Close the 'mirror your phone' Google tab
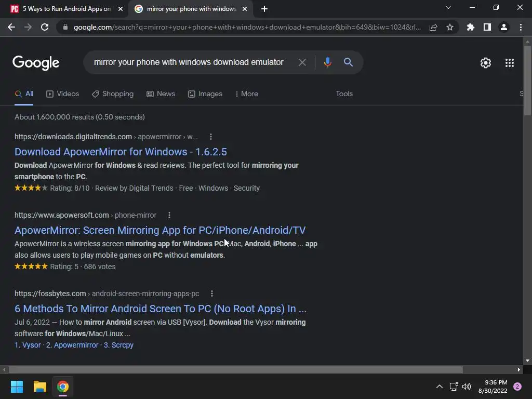 tap(245, 9)
